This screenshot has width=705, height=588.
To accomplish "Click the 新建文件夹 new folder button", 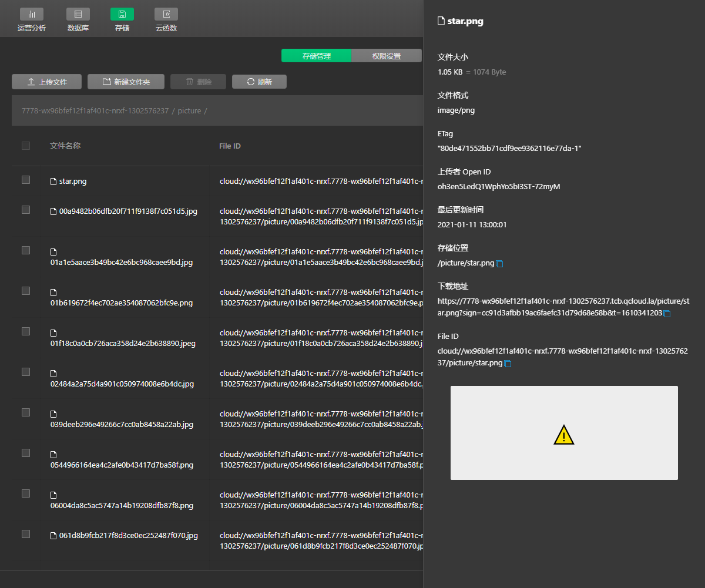I will point(126,82).
